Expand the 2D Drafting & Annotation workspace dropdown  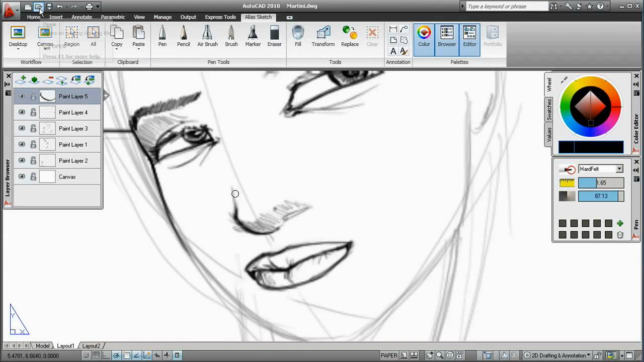[x=588, y=355]
